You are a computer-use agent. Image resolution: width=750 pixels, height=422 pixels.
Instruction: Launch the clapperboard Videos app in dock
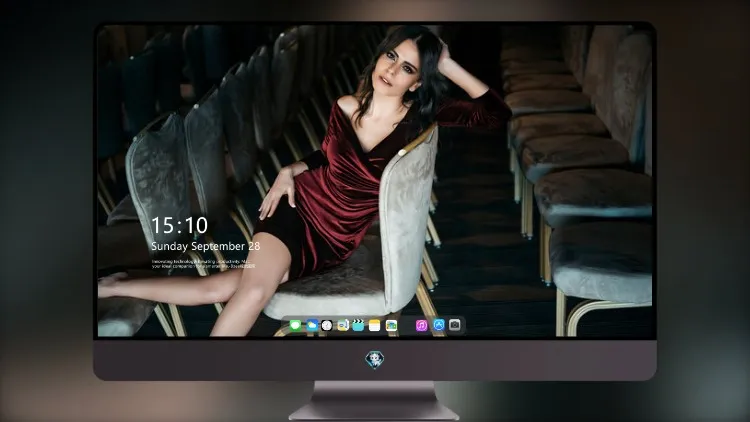358,325
